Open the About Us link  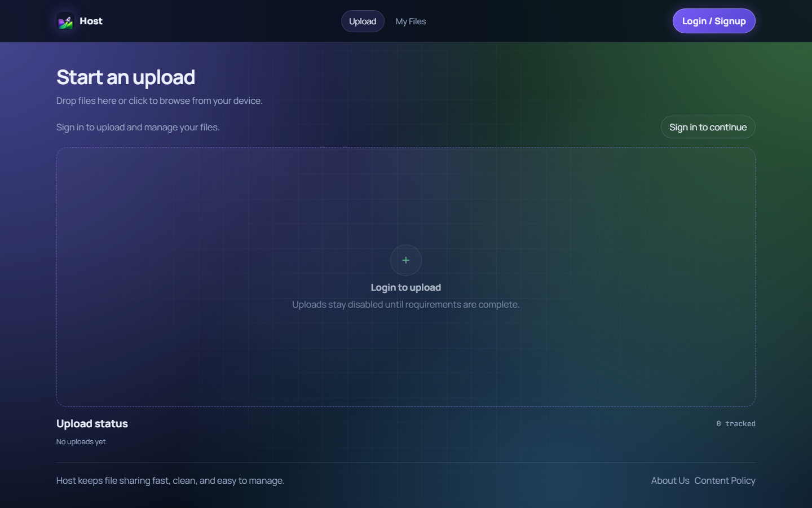click(670, 480)
